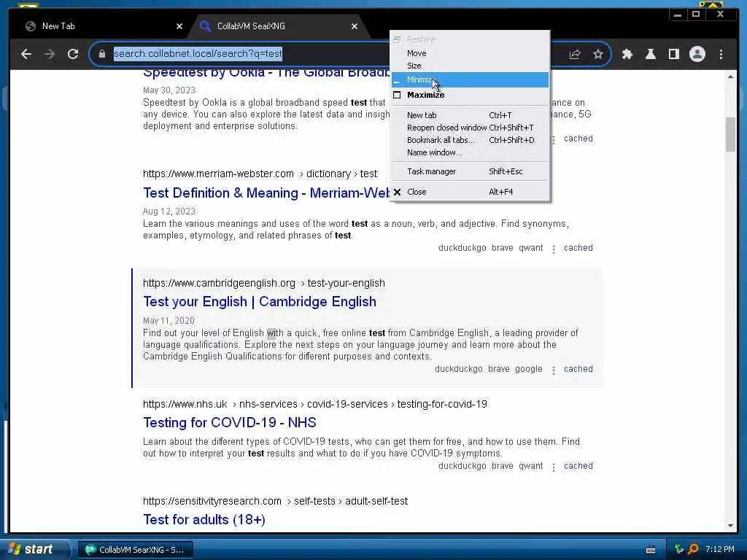The image size is (747, 560).
Task: Open cached link for NHS result
Action: coord(578,466)
